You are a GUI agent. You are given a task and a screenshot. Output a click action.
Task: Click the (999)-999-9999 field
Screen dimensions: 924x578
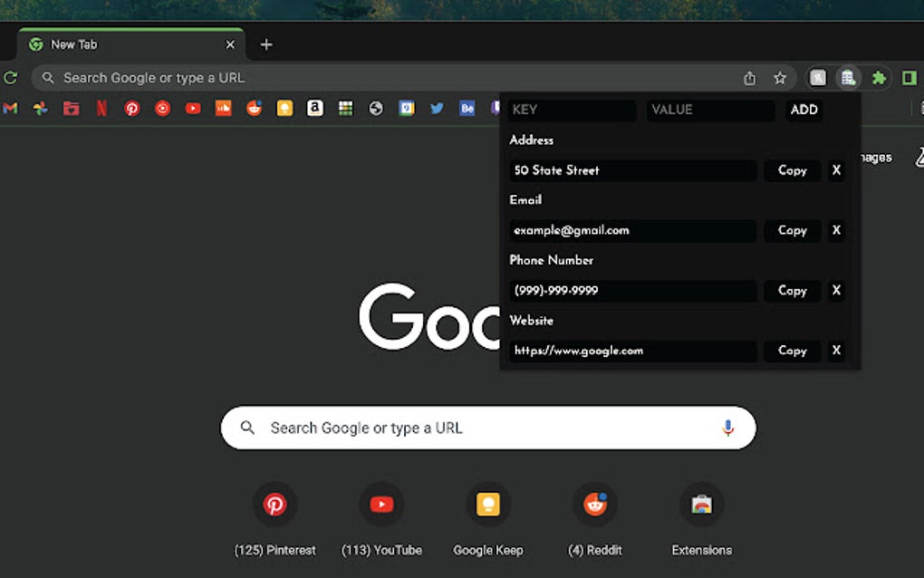pyautogui.click(x=632, y=291)
